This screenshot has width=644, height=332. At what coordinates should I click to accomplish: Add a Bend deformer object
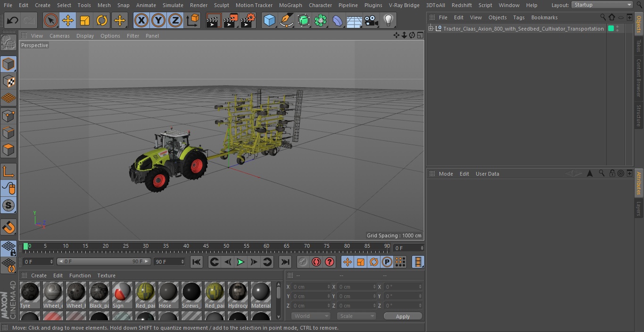click(x=338, y=20)
